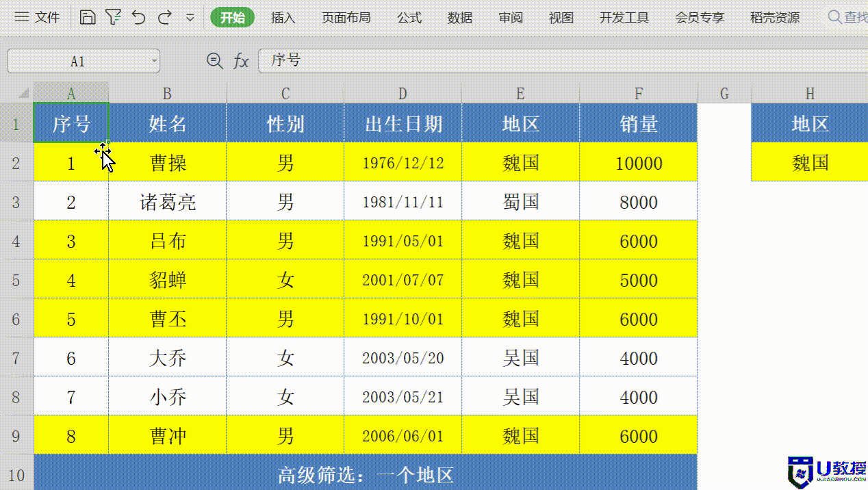Click the sales cell 5000
This screenshot has height=490, width=868.
(x=639, y=279)
